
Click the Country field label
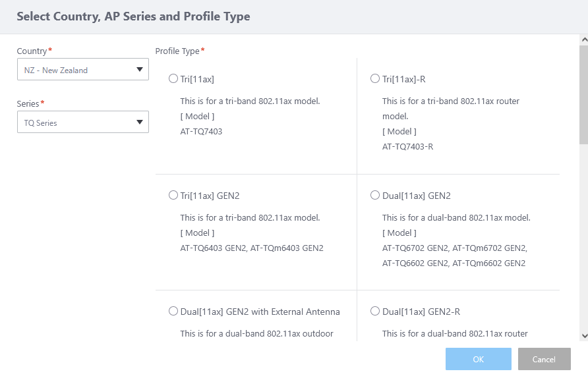[x=32, y=51]
